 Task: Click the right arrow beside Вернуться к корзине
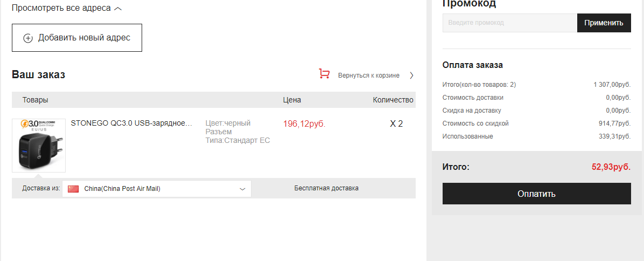click(411, 75)
